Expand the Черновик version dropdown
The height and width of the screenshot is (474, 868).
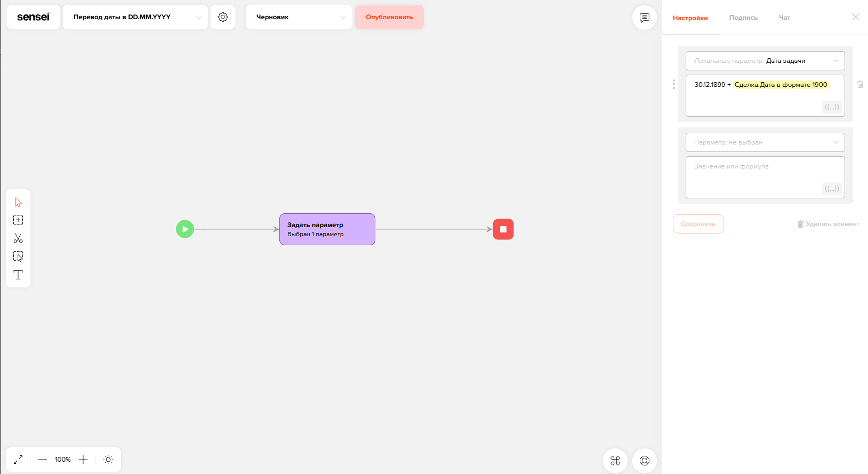tap(299, 17)
